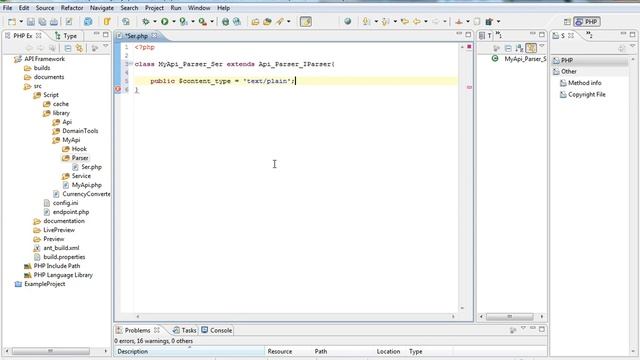Collapse class fold marker on line 3
The width and height of the screenshot is (640, 360).
pos(131,64)
